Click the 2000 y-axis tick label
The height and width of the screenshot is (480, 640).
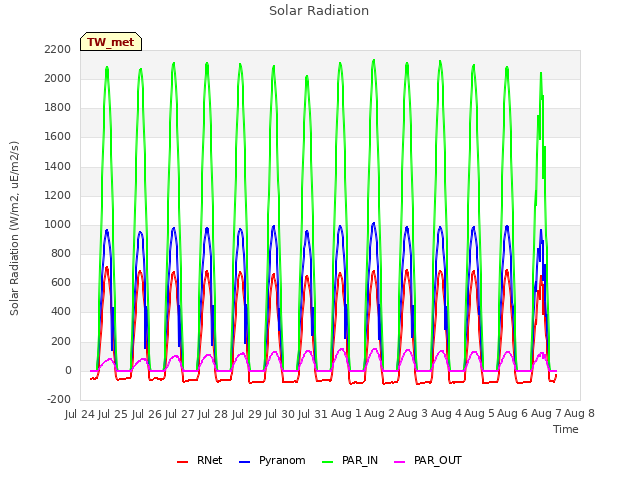[58, 78]
